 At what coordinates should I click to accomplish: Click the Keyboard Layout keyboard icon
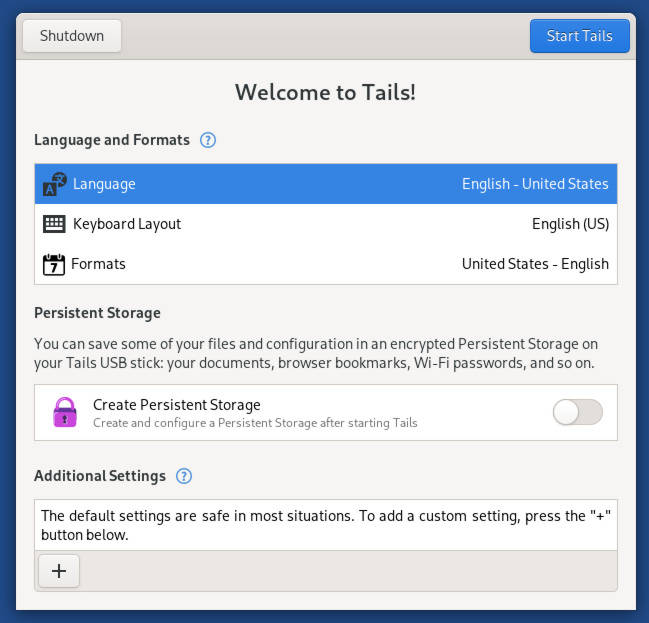point(54,224)
